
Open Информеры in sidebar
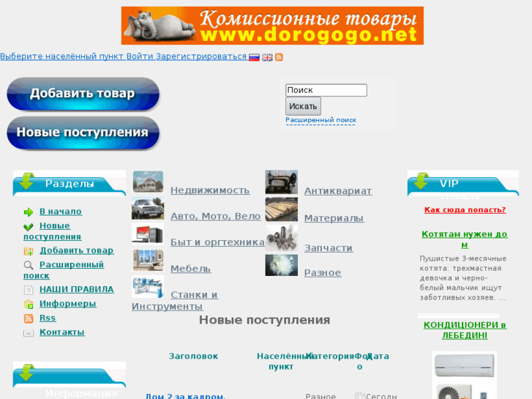(x=68, y=304)
